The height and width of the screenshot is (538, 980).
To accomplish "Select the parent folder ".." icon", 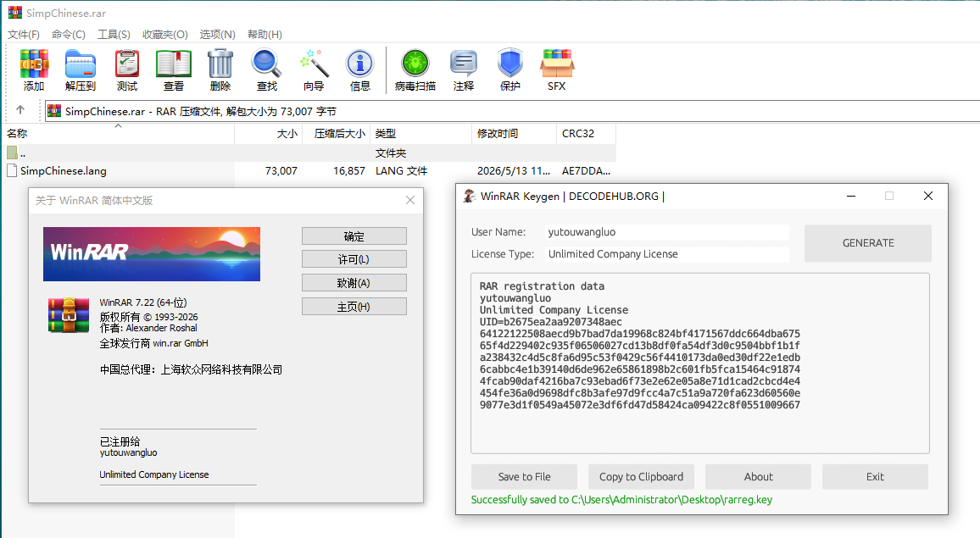I will click(x=12, y=153).
